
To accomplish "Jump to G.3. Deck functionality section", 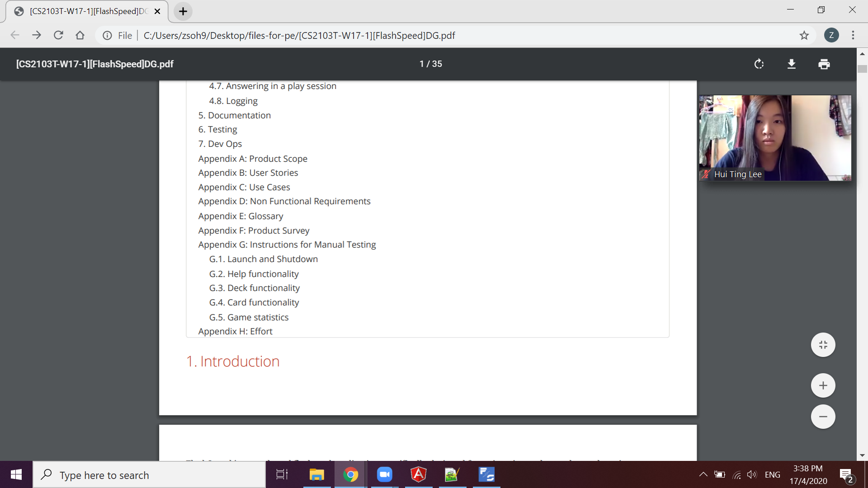I will click(255, 288).
